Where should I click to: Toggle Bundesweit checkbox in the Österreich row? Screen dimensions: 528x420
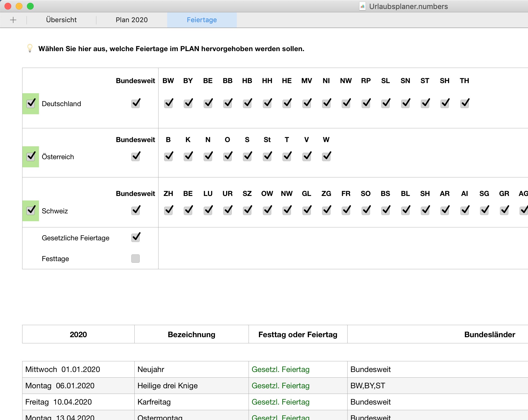click(x=136, y=157)
